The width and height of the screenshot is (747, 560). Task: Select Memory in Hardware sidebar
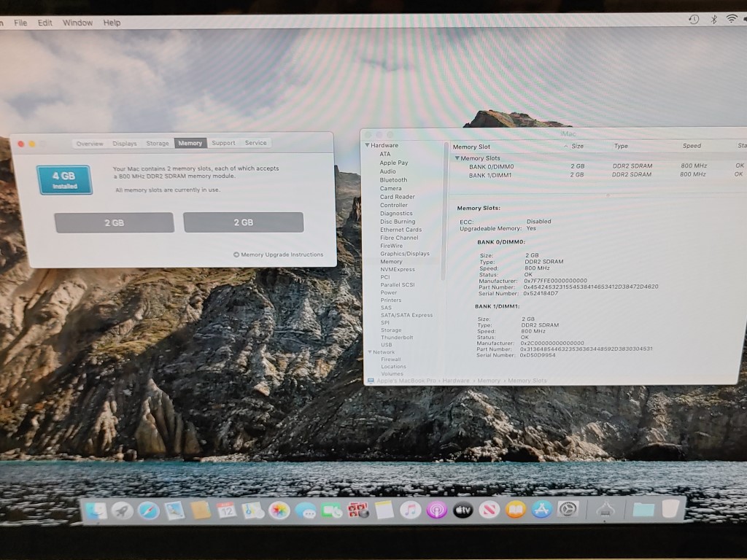(391, 262)
